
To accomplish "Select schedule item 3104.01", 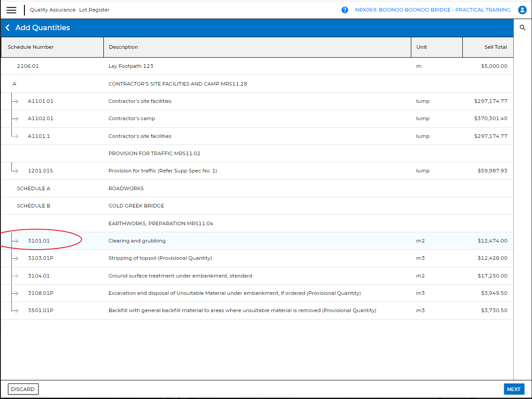I will point(39,276).
